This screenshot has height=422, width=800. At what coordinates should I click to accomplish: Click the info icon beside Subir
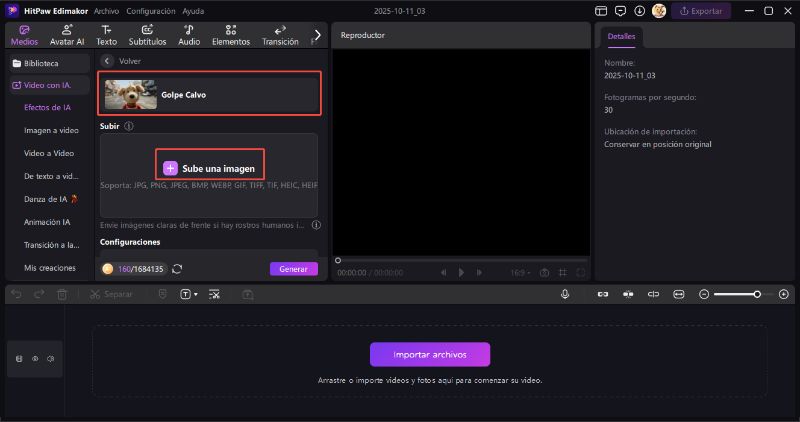click(130, 126)
